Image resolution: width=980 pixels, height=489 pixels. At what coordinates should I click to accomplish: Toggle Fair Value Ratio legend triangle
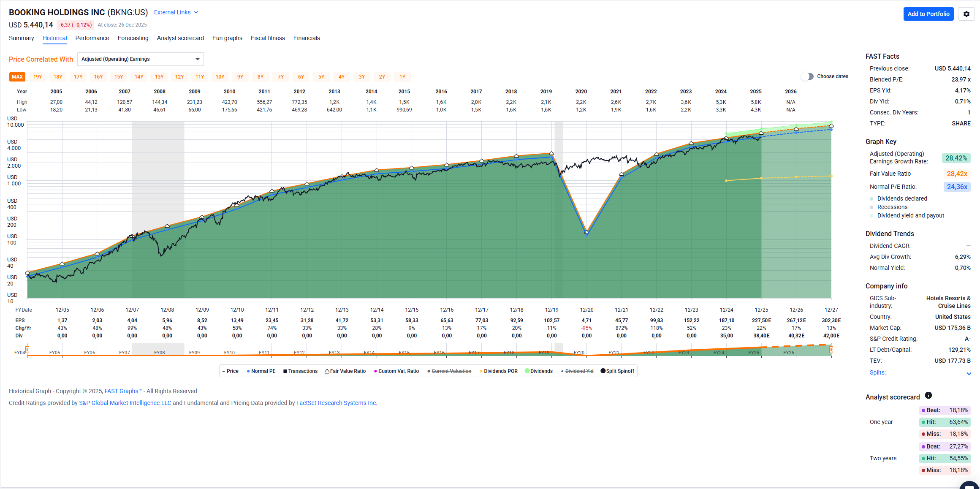tap(327, 371)
